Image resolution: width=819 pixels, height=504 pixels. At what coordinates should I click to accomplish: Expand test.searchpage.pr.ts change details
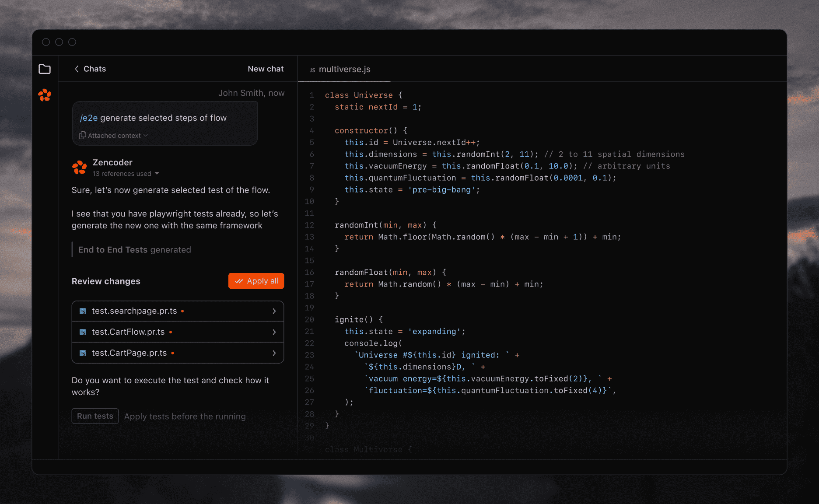pyautogui.click(x=274, y=311)
